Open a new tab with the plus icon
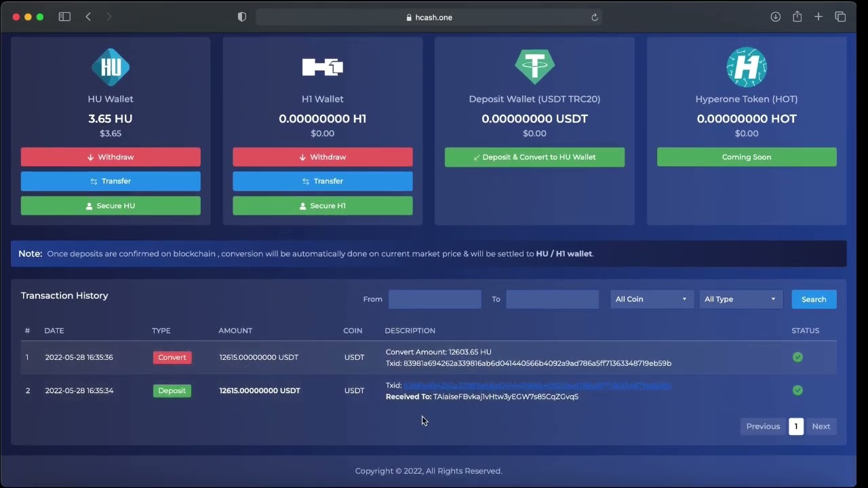Image resolution: width=868 pixels, height=488 pixels. (818, 17)
